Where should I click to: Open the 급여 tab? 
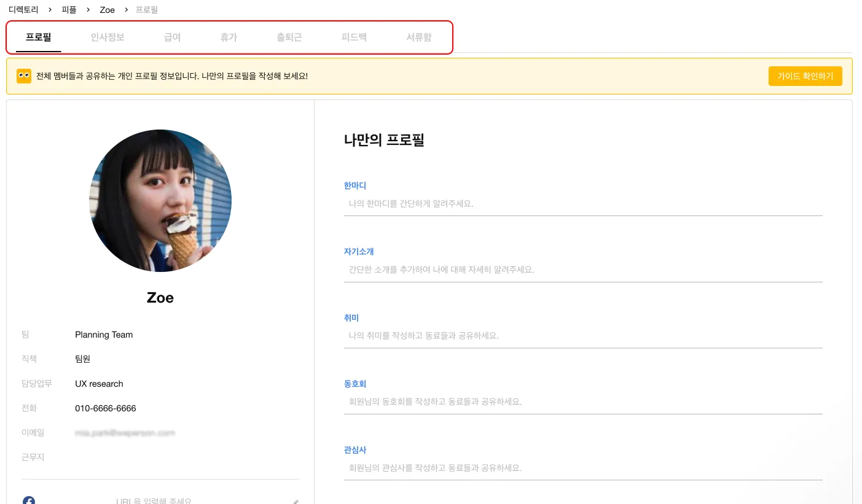tap(172, 37)
